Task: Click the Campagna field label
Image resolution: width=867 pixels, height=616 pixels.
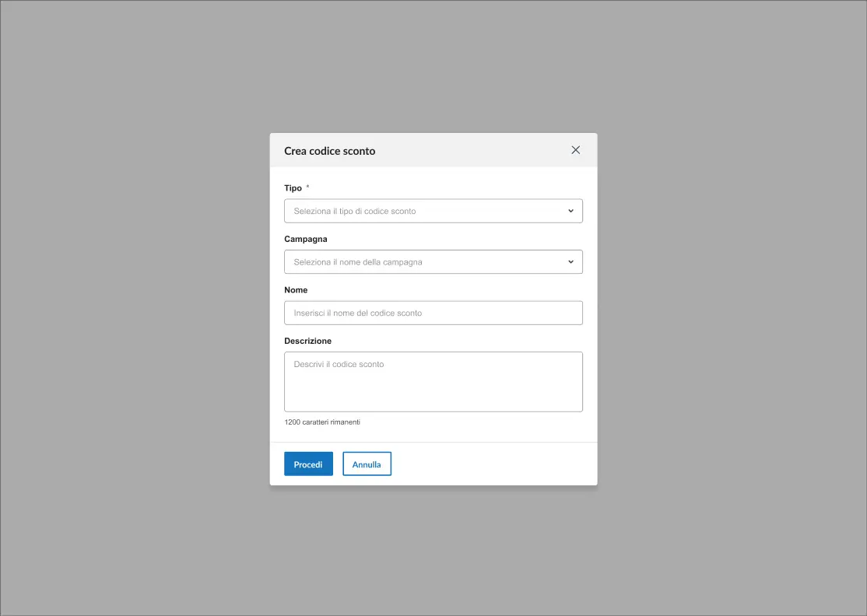Action: pyautogui.click(x=305, y=239)
